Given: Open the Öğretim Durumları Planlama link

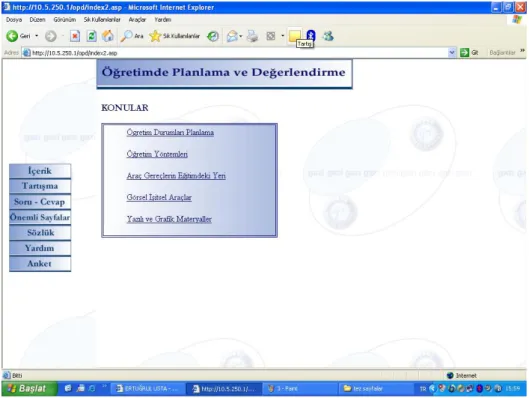Looking at the screenshot, I should 170,133.
